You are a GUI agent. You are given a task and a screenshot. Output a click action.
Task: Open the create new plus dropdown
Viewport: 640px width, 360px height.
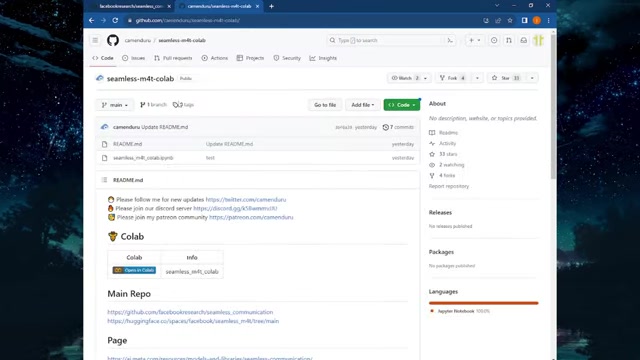pyautogui.click(x=475, y=40)
